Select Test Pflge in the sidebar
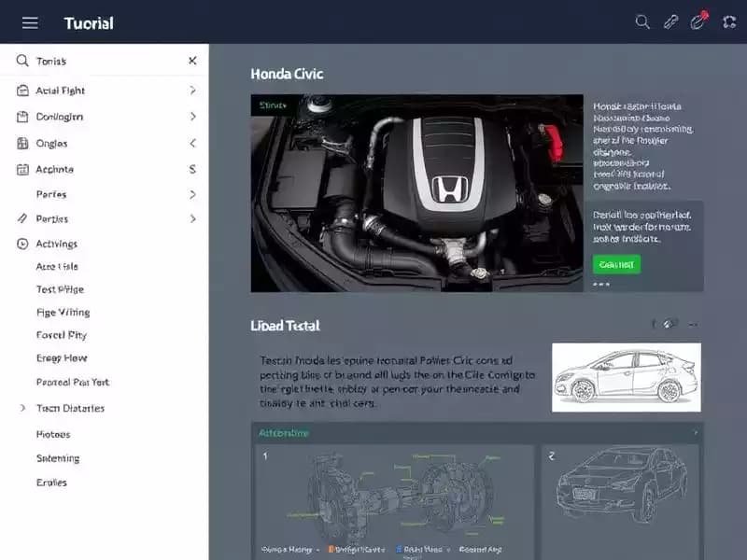The height and width of the screenshot is (560, 747). pyautogui.click(x=60, y=289)
